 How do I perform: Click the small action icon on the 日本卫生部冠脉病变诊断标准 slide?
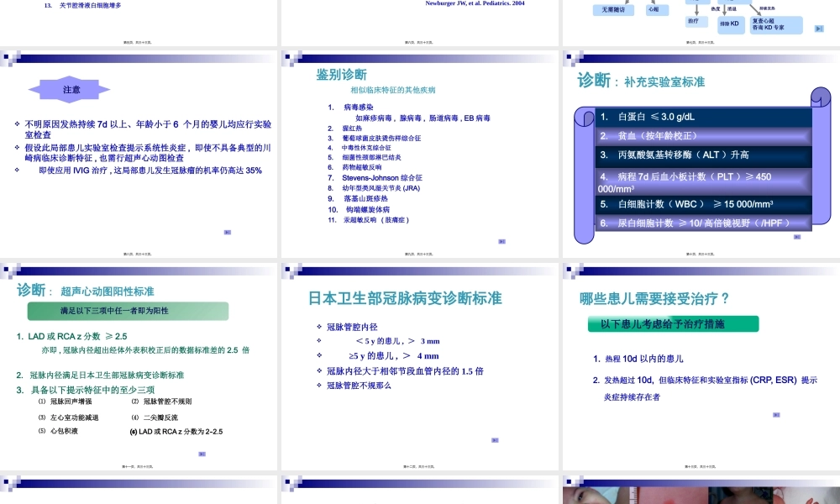[x=495, y=440]
